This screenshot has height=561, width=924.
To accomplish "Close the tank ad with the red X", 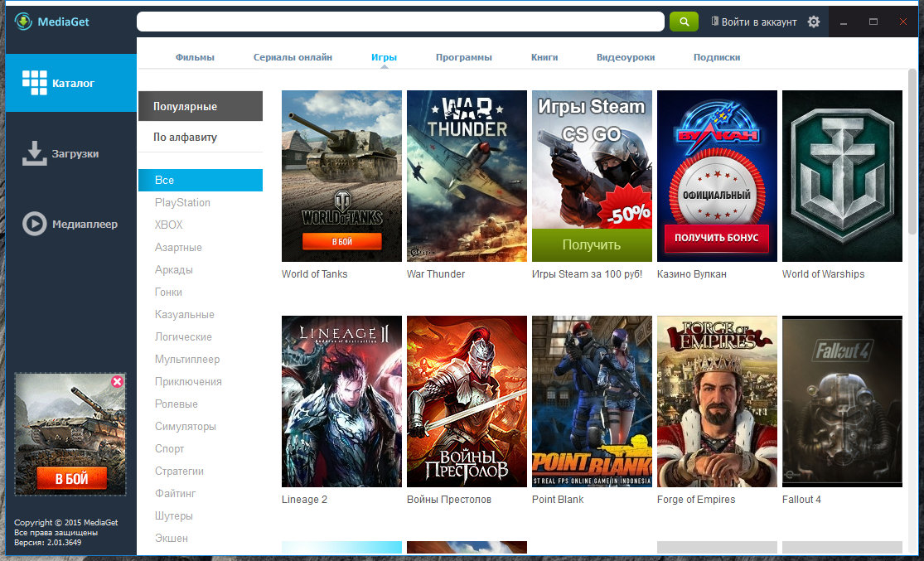I will click(118, 381).
